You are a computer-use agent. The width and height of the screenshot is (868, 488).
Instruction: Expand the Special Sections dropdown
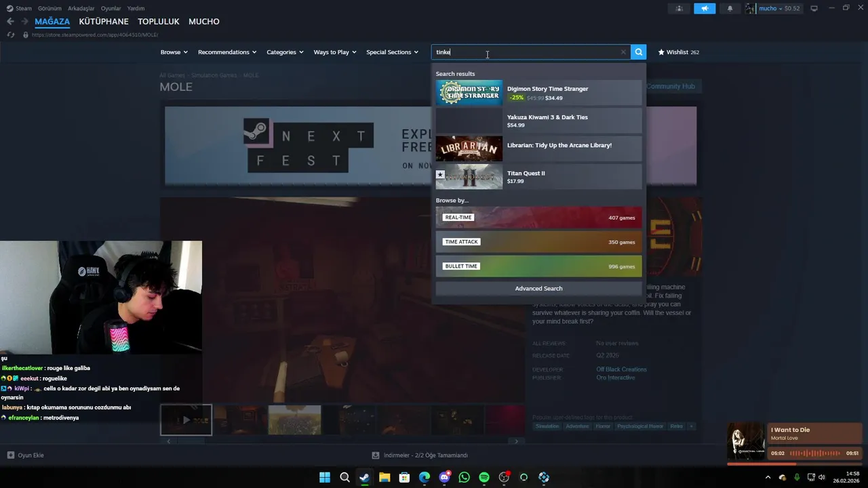393,52
